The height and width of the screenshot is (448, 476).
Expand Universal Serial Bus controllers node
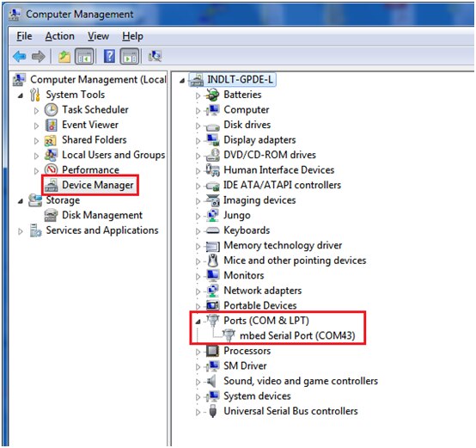tap(198, 412)
